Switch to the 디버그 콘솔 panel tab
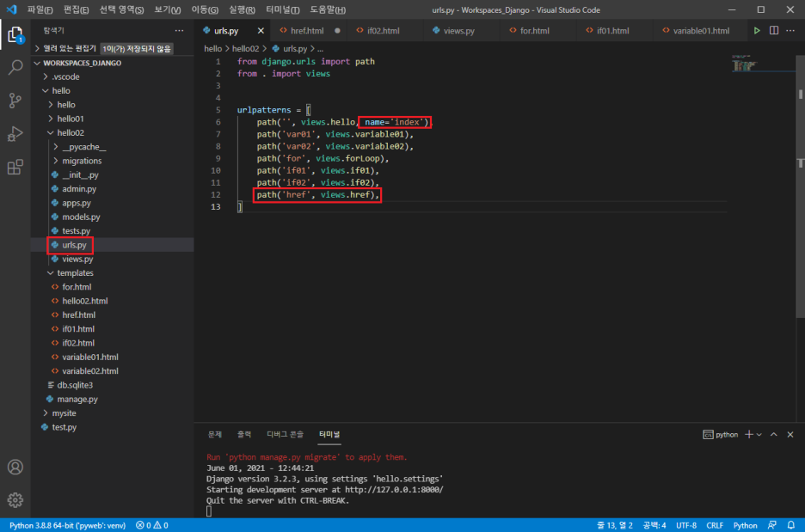Image resolution: width=805 pixels, height=532 pixels. click(x=285, y=435)
